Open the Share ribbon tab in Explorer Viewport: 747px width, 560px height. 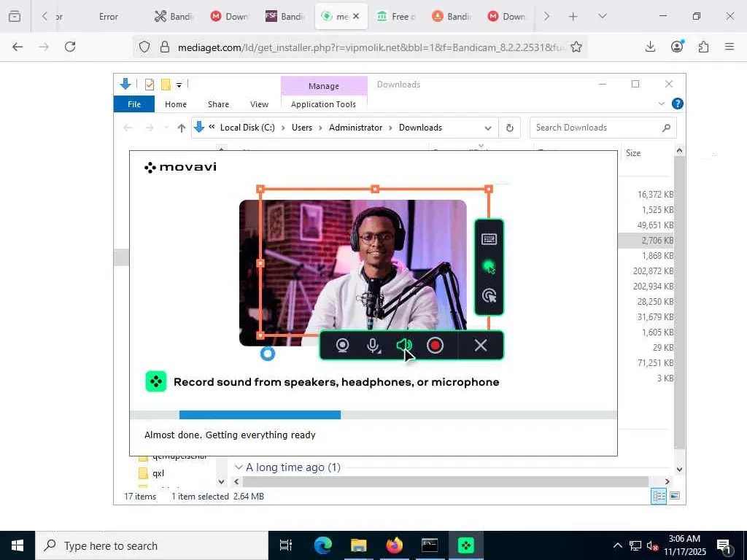(x=218, y=104)
